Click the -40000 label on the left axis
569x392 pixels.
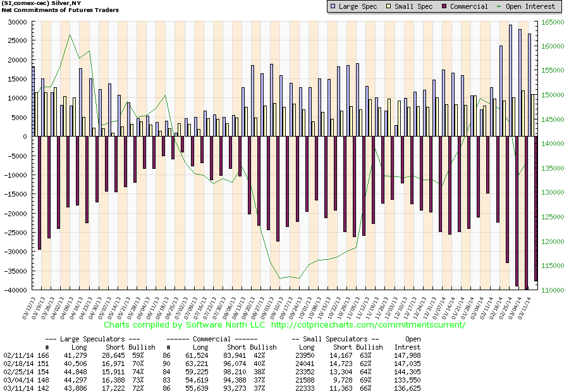click(x=14, y=291)
